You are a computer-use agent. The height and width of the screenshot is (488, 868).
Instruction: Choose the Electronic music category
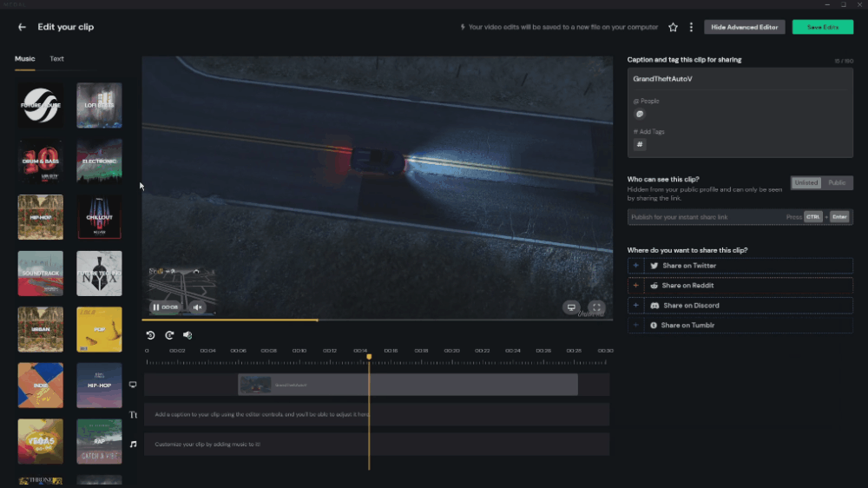[x=99, y=162]
